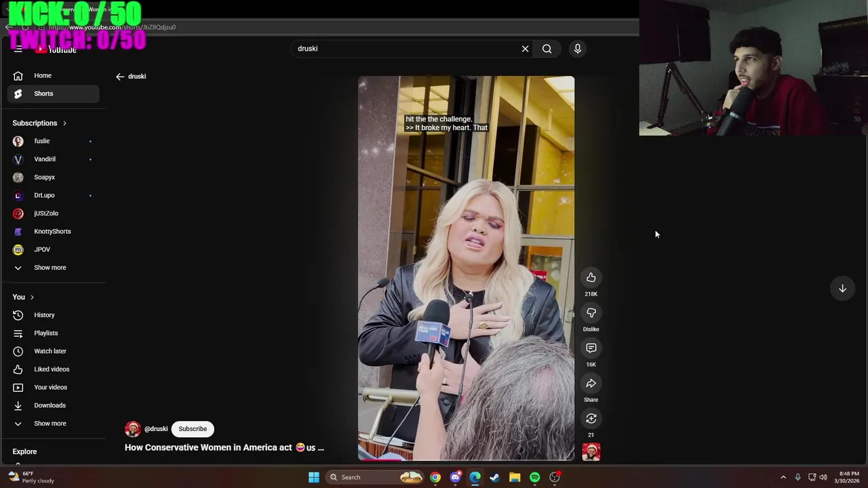Viewport: 868px width, 488px height.
Task: Like the Druski short
Action: click(x=591, y=277)
